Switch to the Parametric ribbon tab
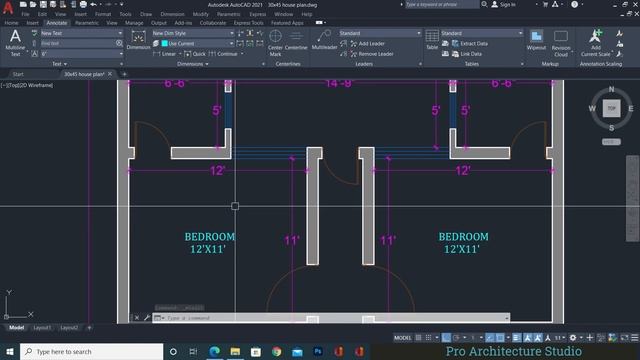 [x=87, y=23]
